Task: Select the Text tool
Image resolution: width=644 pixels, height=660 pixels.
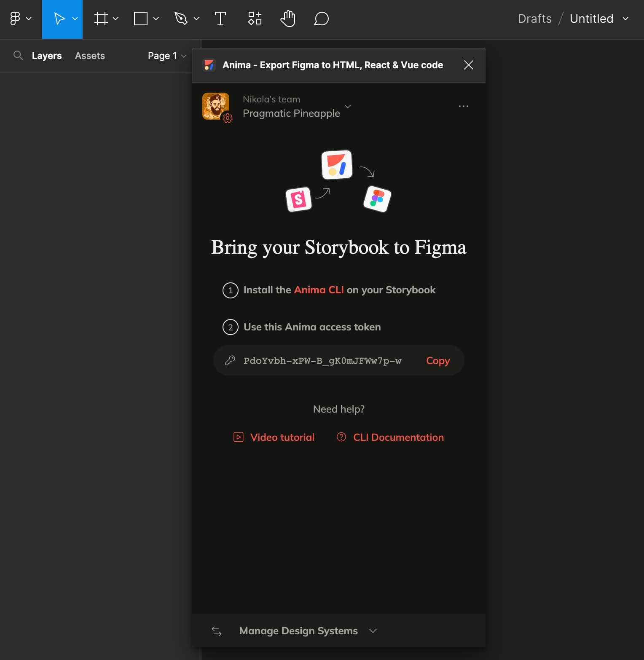Action: [220, 19]
